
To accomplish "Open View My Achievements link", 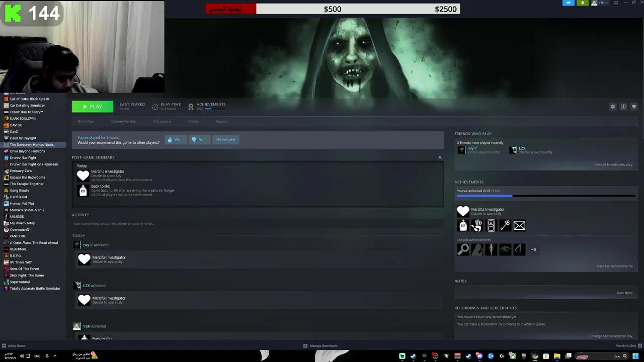I will 614,266.
